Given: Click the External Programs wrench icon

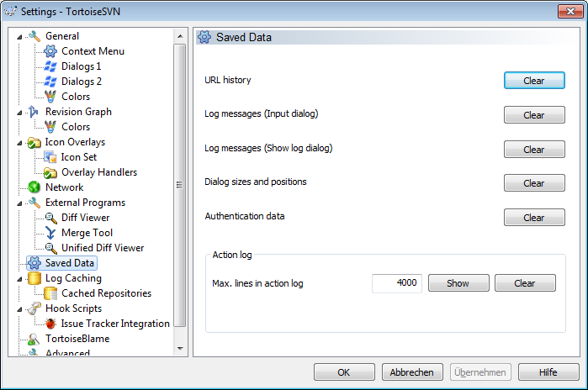Looking at the screenshot, I should [34, 203].
